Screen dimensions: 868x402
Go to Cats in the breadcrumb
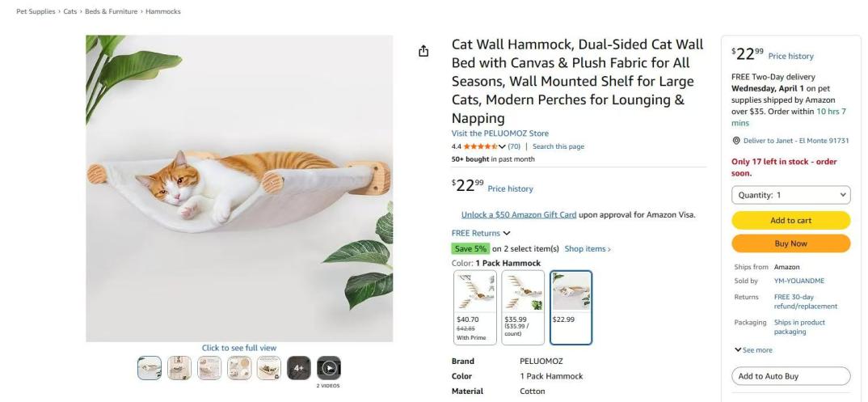pos(70,11)
